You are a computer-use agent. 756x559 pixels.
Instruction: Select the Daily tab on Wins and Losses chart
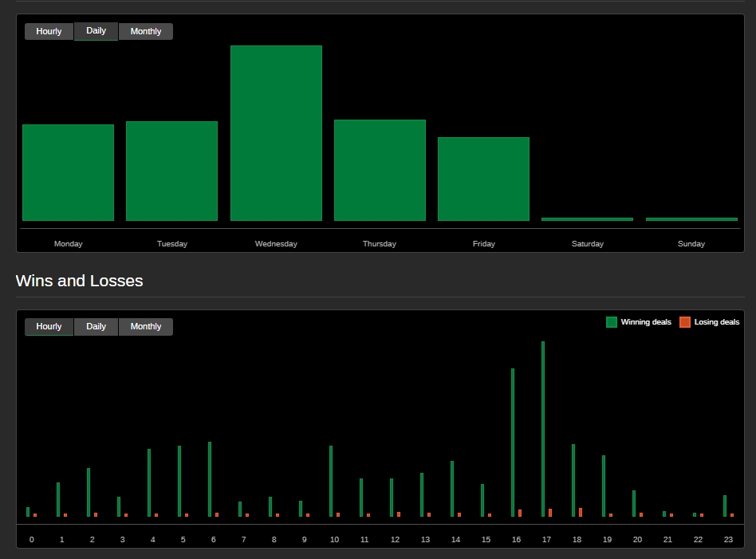[x=96, y=326]
